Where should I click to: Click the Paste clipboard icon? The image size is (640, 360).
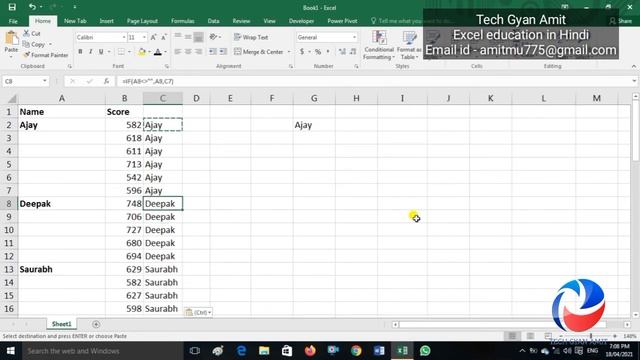click(x=11, y=38)
